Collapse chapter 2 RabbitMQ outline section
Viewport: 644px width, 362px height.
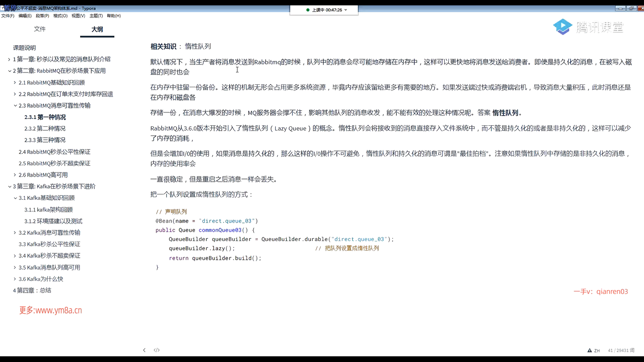pos(9,71)
